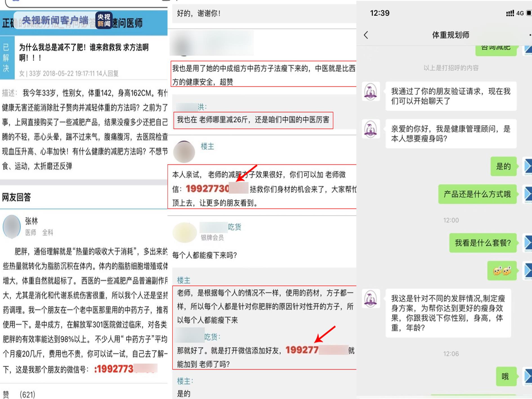Viewport: 532px width, 399px height.
Task: Open the "吃货" username above 银牌会员
Action: click(x=234, y=227)
